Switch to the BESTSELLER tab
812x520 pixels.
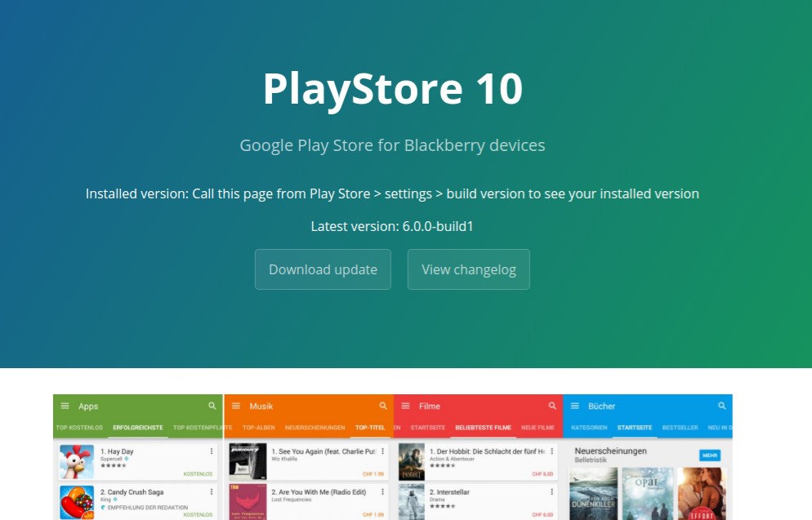tap(680, 428)
